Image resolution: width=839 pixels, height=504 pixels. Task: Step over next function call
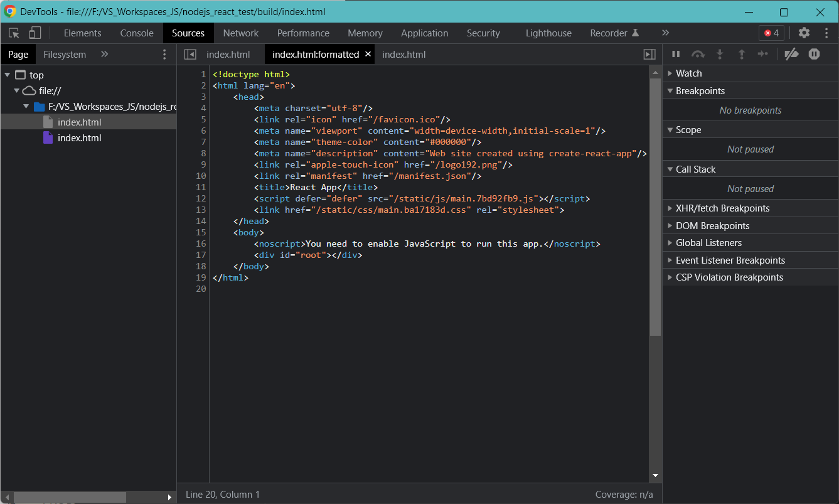click(698, 55)
